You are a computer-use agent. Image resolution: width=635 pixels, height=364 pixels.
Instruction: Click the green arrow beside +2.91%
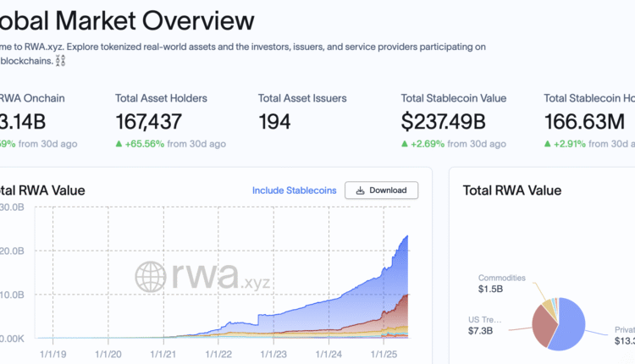click(x=548, y=144)
